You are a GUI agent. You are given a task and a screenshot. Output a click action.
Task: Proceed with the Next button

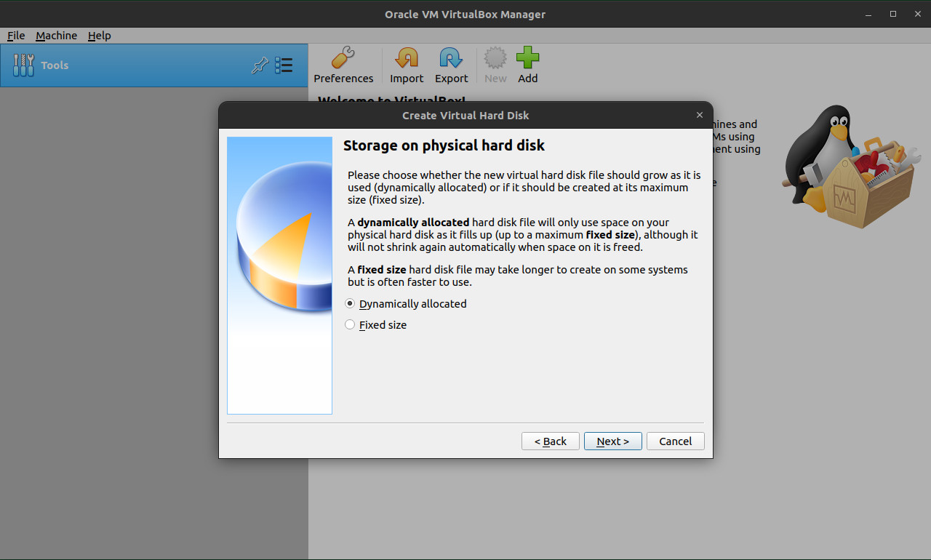(x=612, y=441)
